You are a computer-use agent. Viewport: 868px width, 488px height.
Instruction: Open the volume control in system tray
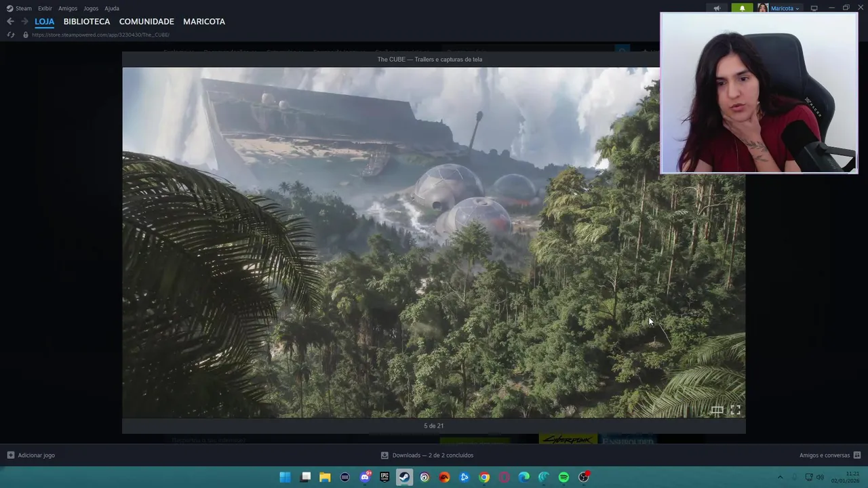[x=820, y=477]
